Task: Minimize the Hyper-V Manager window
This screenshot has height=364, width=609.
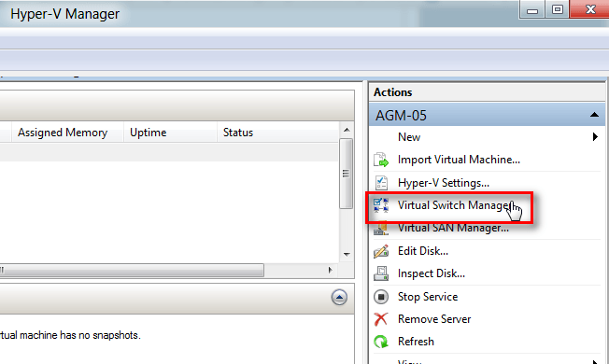Action: 532,10
